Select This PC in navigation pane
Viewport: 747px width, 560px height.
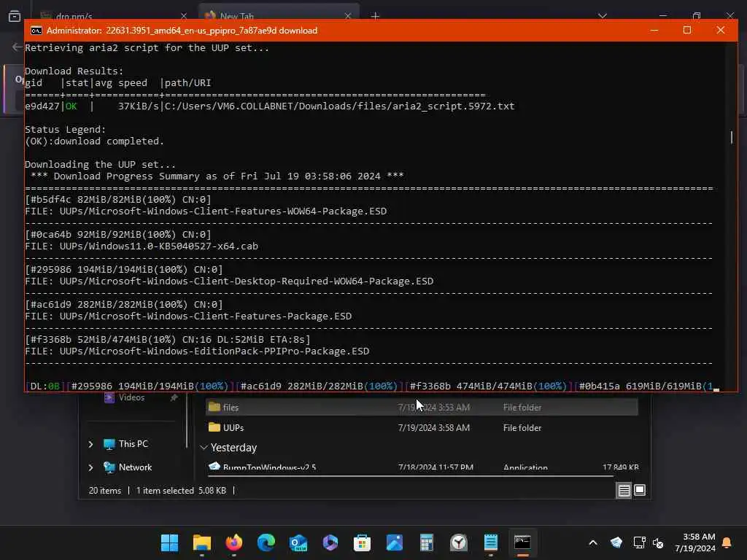tap(133, 444)
